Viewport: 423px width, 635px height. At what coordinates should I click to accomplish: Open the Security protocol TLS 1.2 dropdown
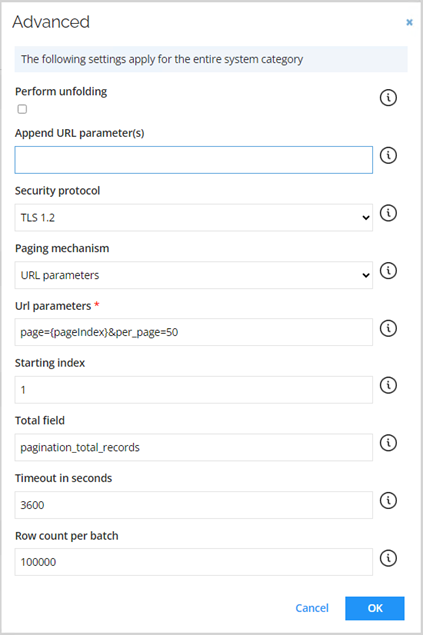193,217
